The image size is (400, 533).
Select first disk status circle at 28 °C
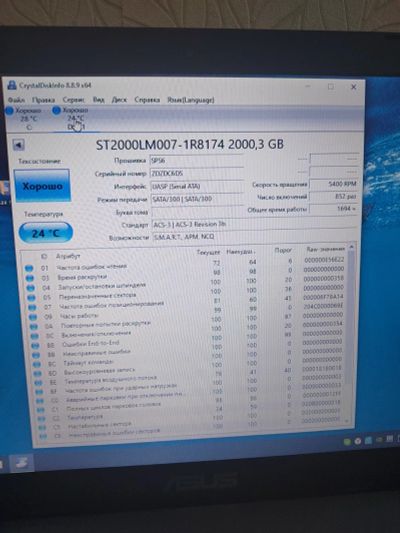10,110
